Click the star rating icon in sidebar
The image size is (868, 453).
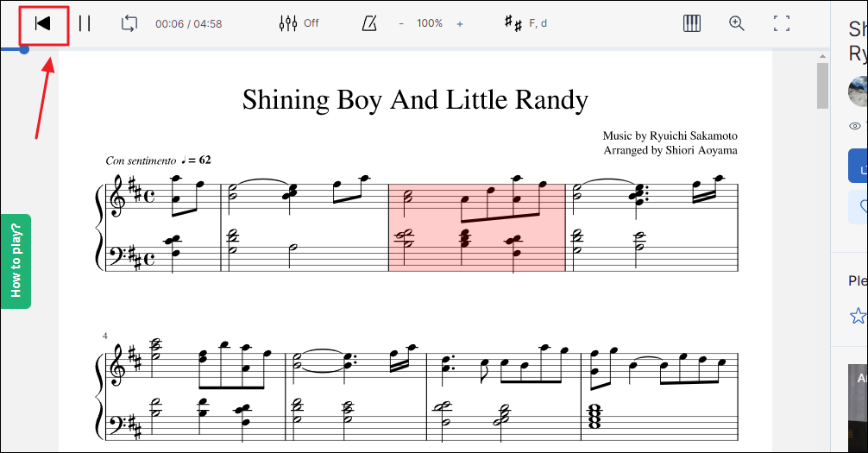[858, 316]
